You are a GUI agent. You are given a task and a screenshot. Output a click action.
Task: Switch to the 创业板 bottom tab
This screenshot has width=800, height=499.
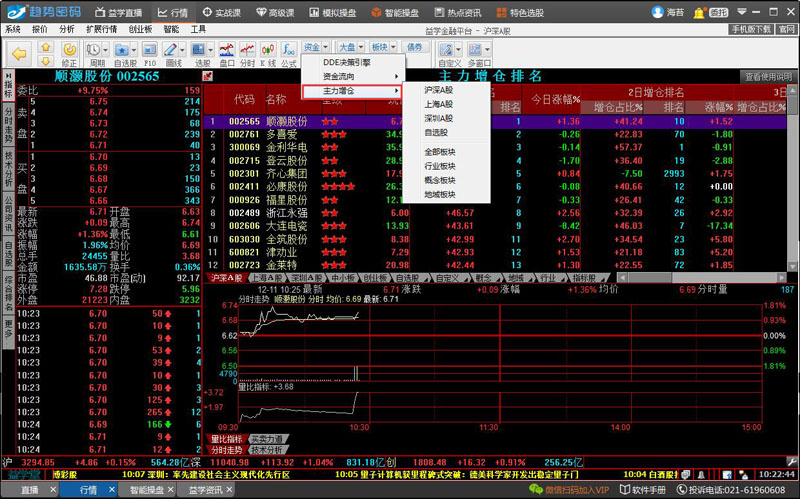[374, 278]
